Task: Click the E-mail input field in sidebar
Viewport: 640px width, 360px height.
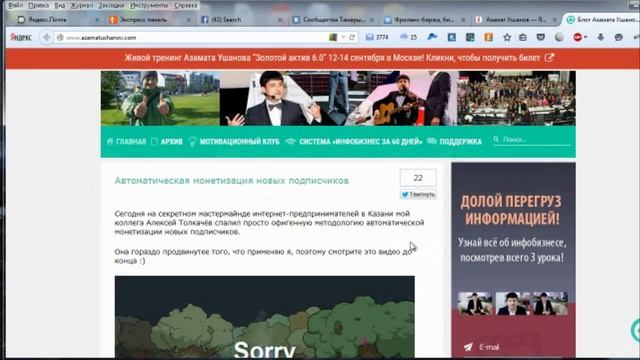Action: point(512,347)
